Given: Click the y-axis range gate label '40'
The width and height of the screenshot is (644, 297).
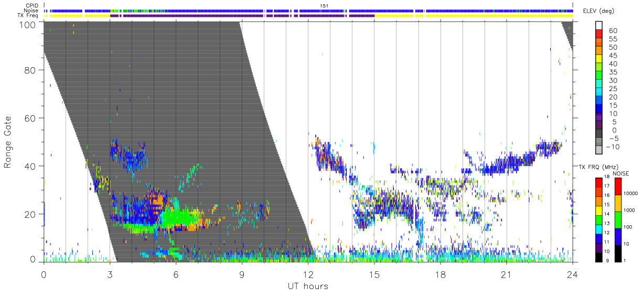Looking at the screenshot, I should pyautogui.click(x=30, y=166).
